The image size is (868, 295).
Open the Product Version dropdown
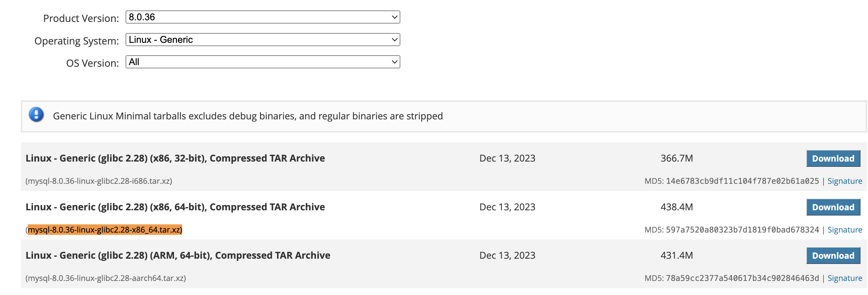pyautogui.click(x=263, y=17)
